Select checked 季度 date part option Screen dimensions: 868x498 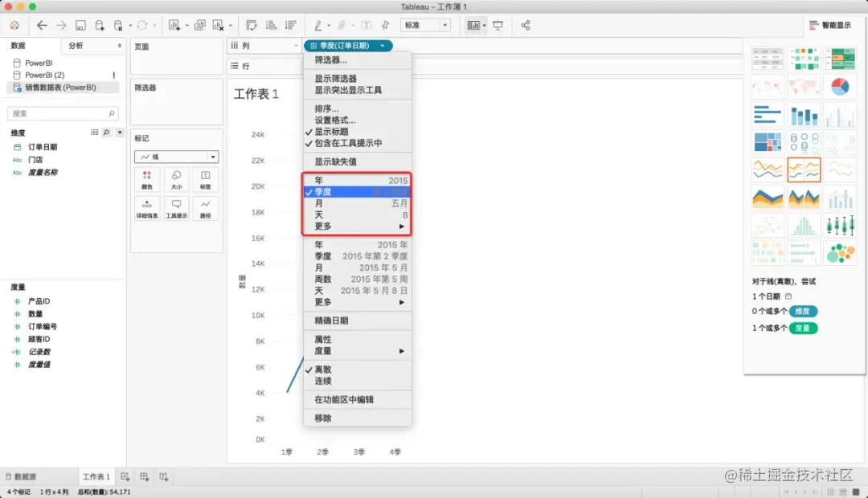358,192
